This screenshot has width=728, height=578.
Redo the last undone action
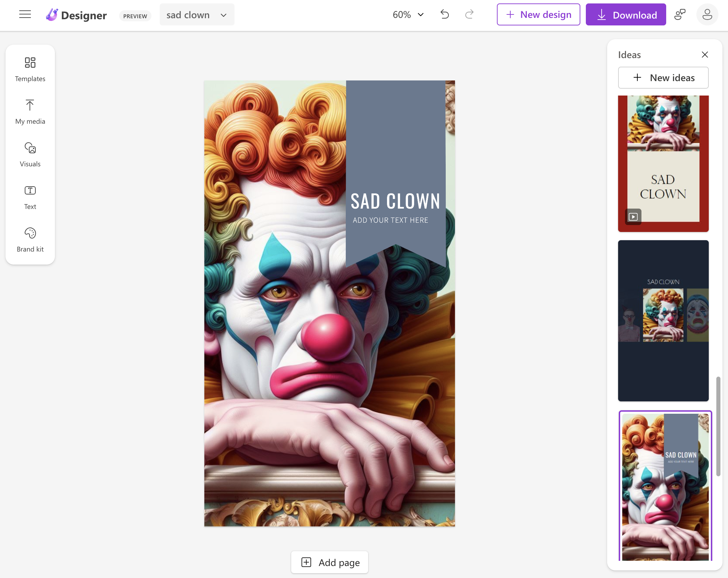pyautogui.click(x=469, y=14)
